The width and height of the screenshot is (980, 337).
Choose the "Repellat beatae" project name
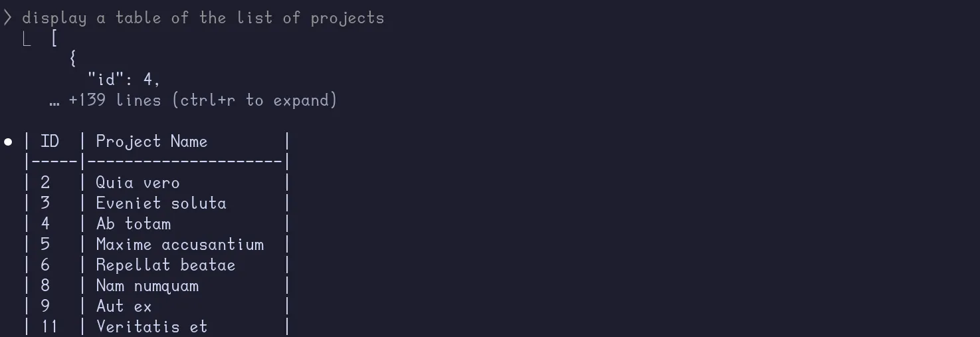click(x=165, y=265)
